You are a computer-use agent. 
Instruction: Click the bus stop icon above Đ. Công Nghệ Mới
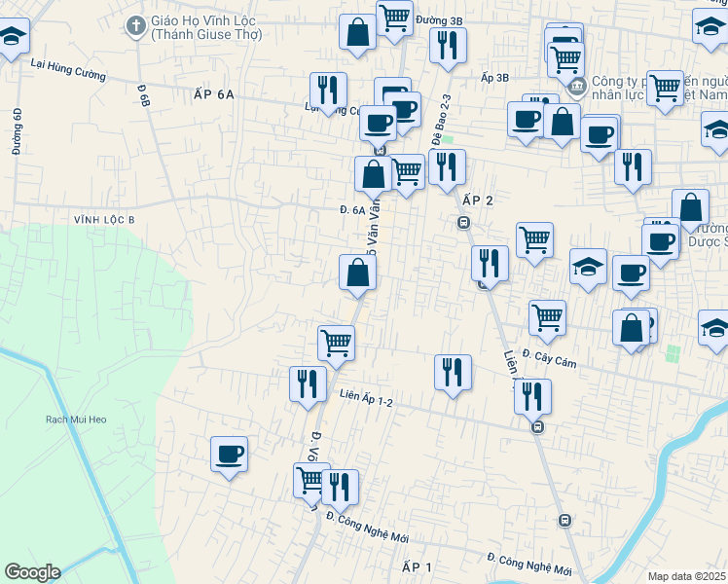[565, 521]
